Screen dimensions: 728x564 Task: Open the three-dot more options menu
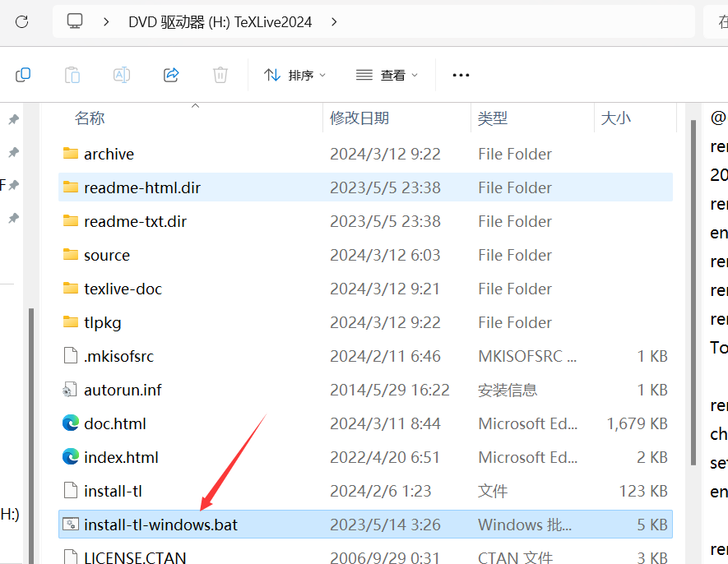point(461,75)
